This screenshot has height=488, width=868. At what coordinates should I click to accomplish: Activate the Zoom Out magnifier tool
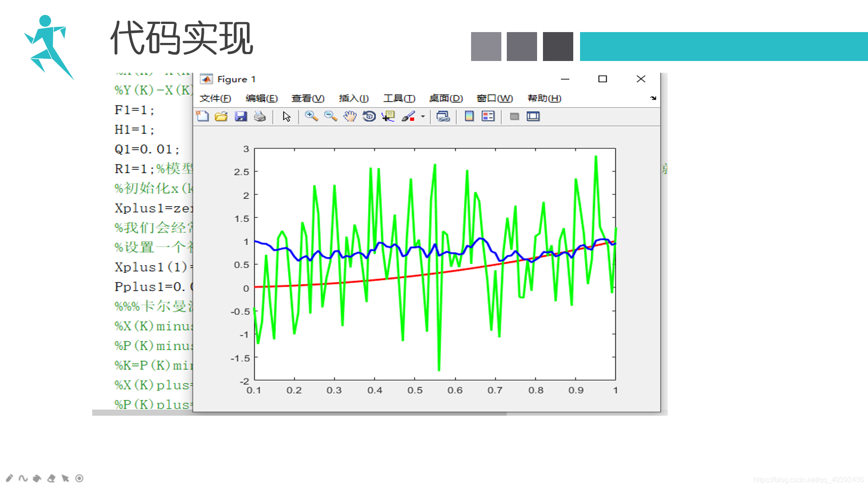pos(330,116)
